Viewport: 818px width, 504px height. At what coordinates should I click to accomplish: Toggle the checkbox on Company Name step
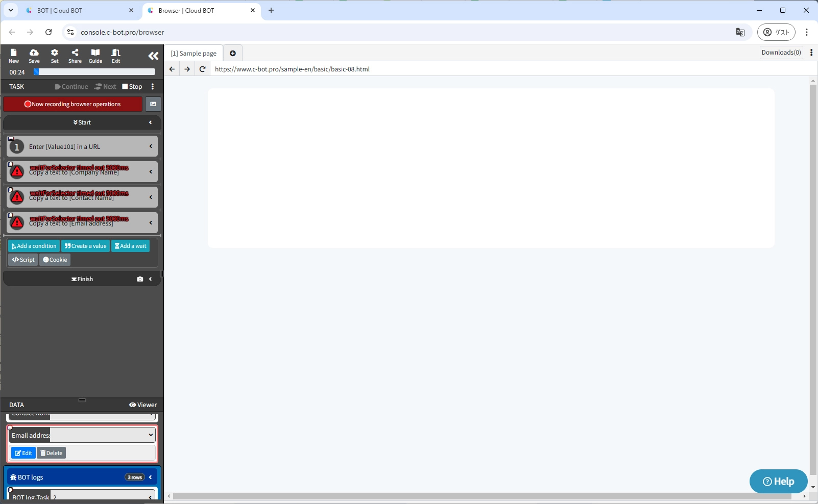coord(11,164)
